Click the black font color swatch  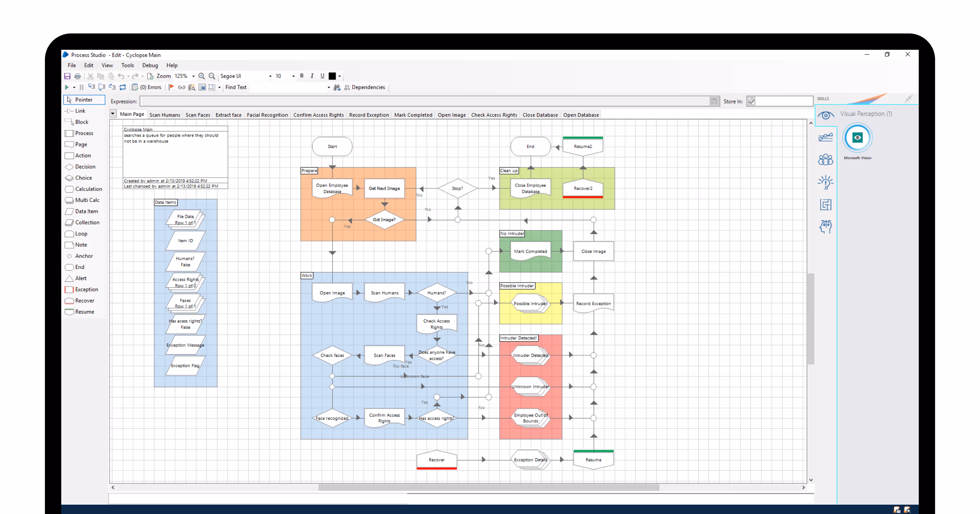pyautogui.click(x=332, y=76)
